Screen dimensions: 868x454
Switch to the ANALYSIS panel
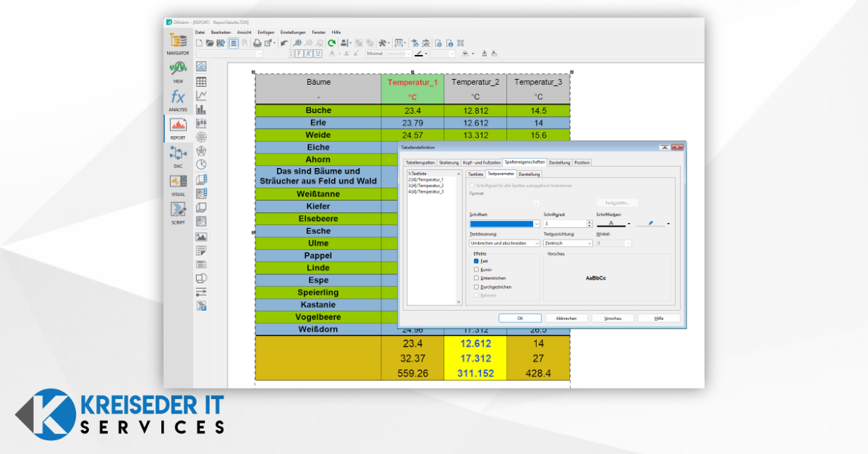[178, 98]
